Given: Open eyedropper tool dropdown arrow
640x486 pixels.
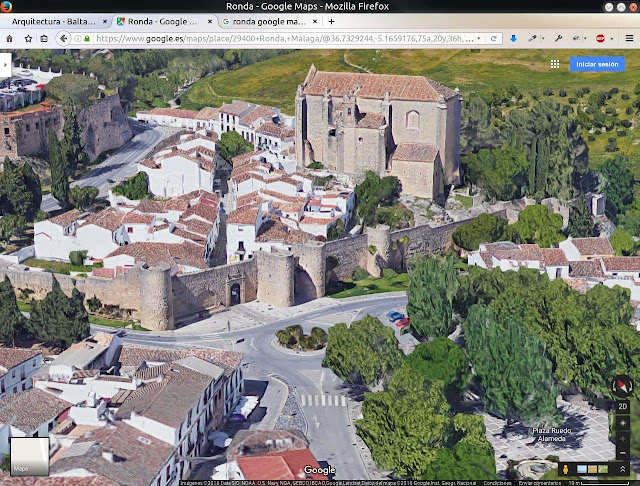Looking at the screenshot, I should point(543,38).
